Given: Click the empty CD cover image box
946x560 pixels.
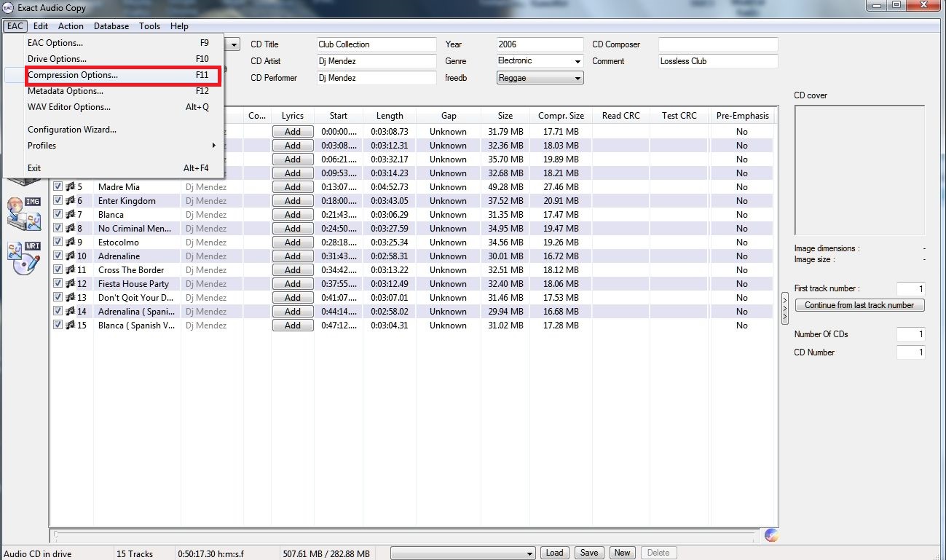Looking at the screenshot, I should tap(859, 170).
